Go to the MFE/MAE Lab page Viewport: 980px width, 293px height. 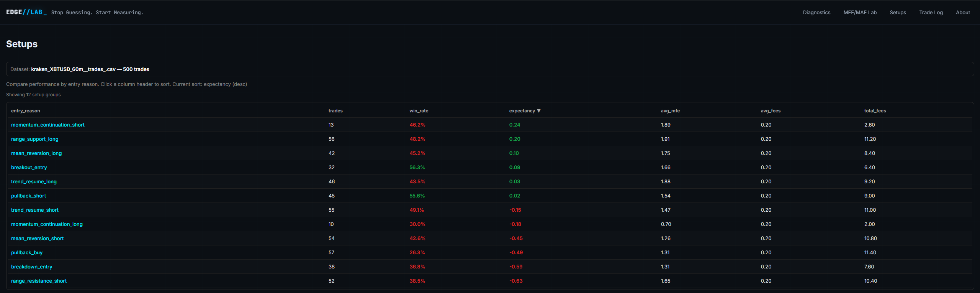click(x=860, y=12)
